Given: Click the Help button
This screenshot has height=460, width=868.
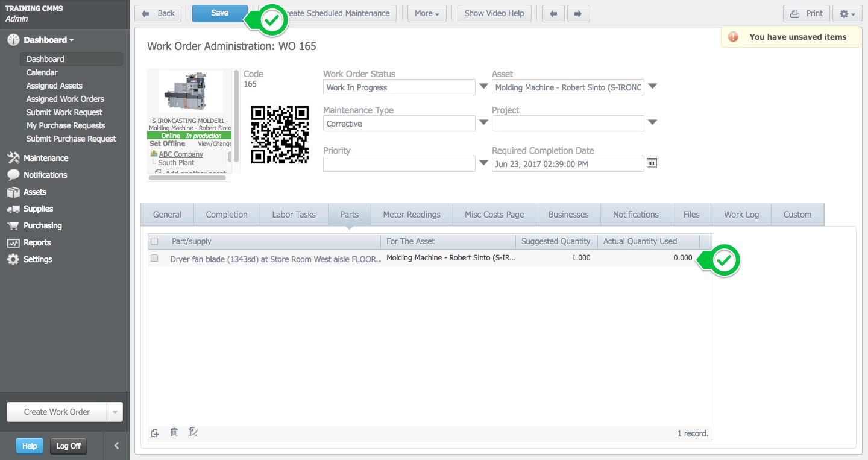Looking at the screenshot, I should pyautogui.click(x=30, y=446).
